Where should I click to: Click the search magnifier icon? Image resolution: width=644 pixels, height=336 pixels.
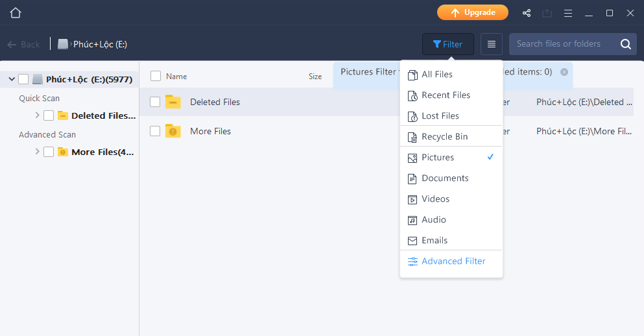pyautogui.click(x=625, y=44)
